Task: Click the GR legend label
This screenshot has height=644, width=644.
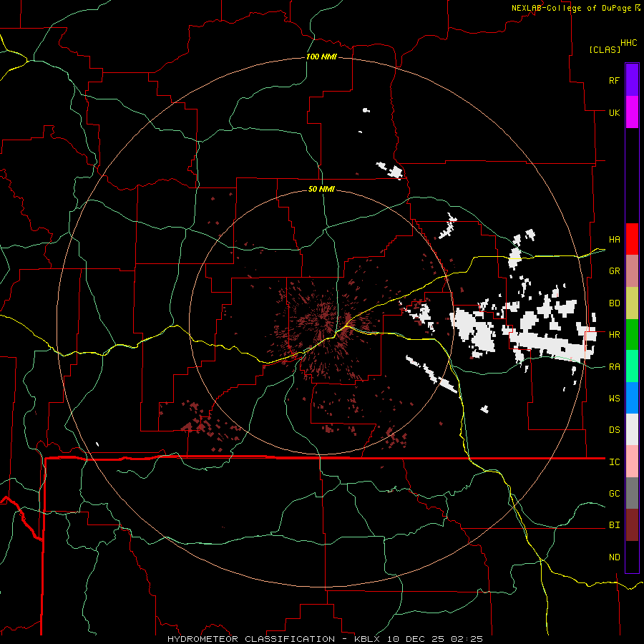Action: (x=614, y=271)
